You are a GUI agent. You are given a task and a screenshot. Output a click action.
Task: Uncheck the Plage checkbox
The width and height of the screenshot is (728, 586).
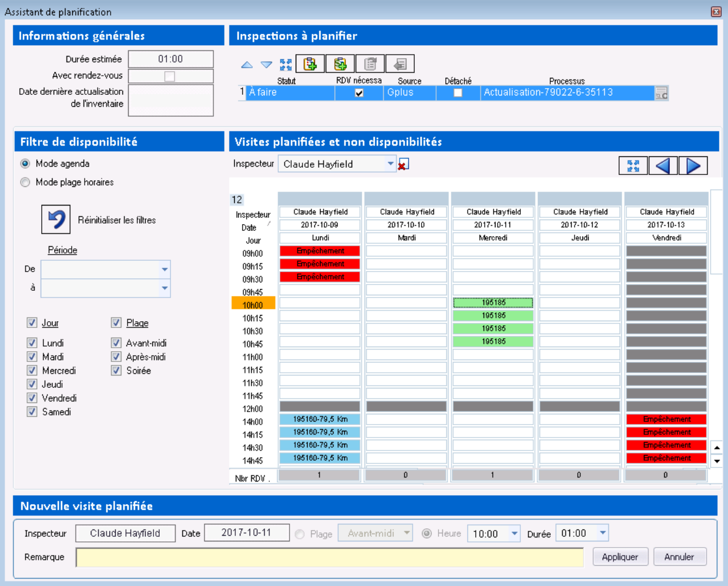116,323
